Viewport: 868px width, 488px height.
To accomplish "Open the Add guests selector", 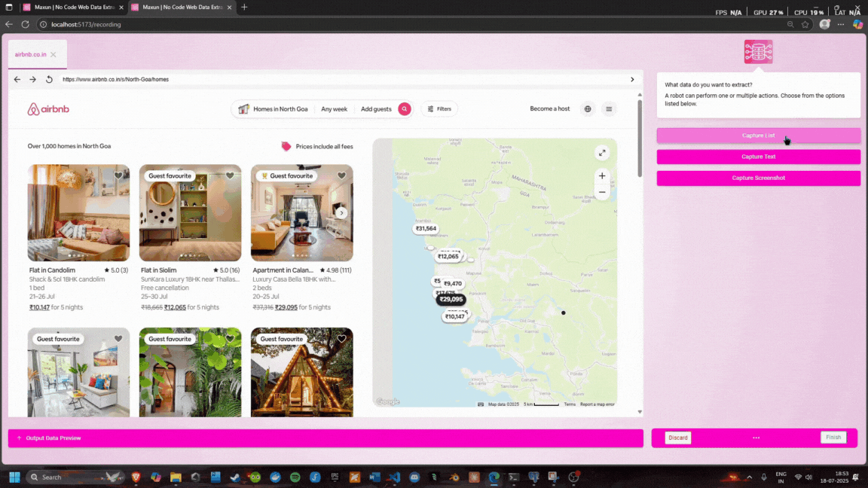I will 375,108.
